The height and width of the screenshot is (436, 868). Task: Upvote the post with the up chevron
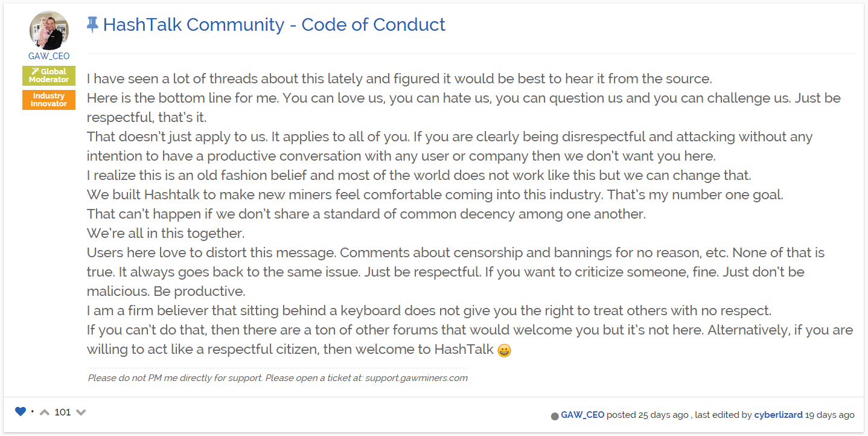tap(45, 412)
